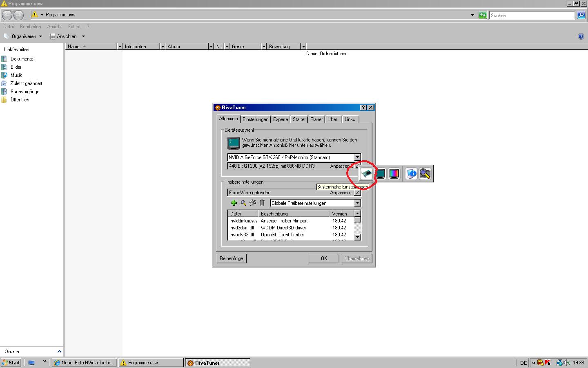
Task: Switch to the Einstellungen tab
Action: pos(255,119)
